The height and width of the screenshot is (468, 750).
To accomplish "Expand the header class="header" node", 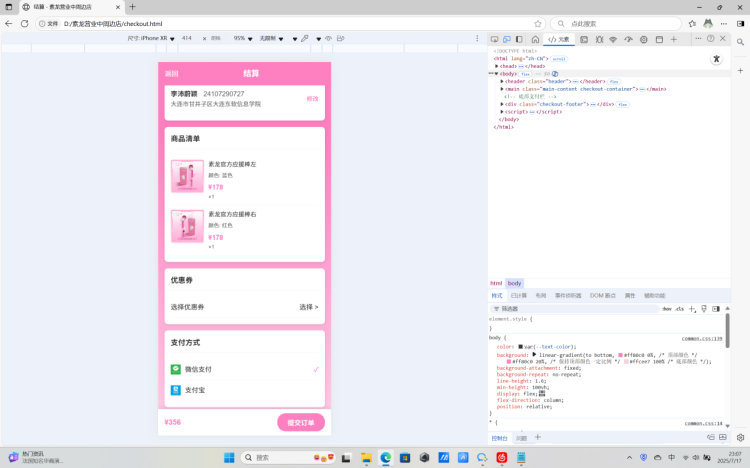I will (x=502, y=81).
